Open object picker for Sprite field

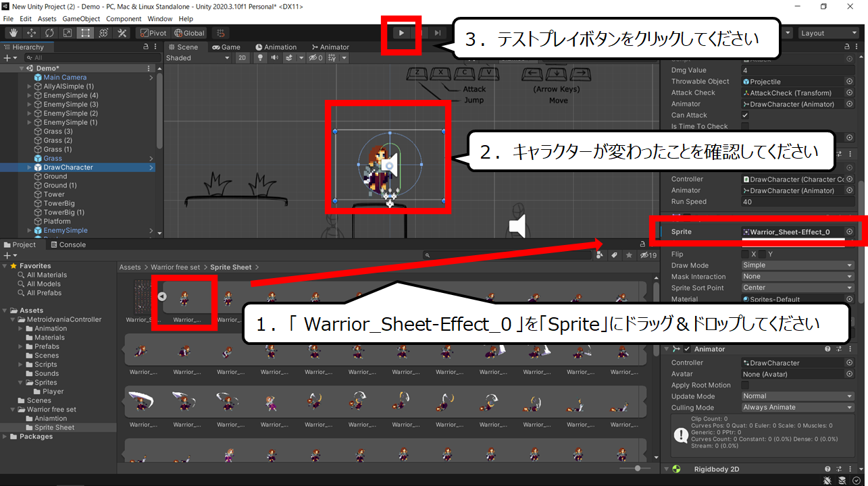pos(849,232)
